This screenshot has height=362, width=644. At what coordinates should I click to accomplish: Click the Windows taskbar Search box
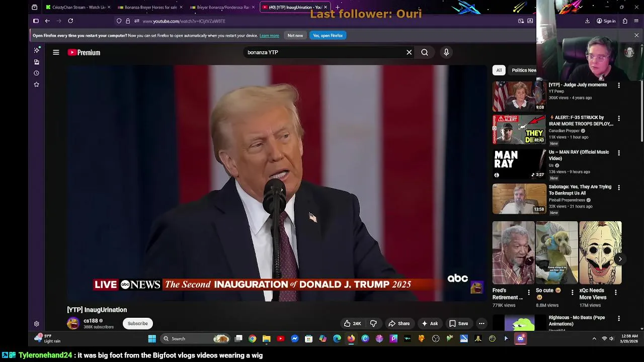tap(196, 338)
